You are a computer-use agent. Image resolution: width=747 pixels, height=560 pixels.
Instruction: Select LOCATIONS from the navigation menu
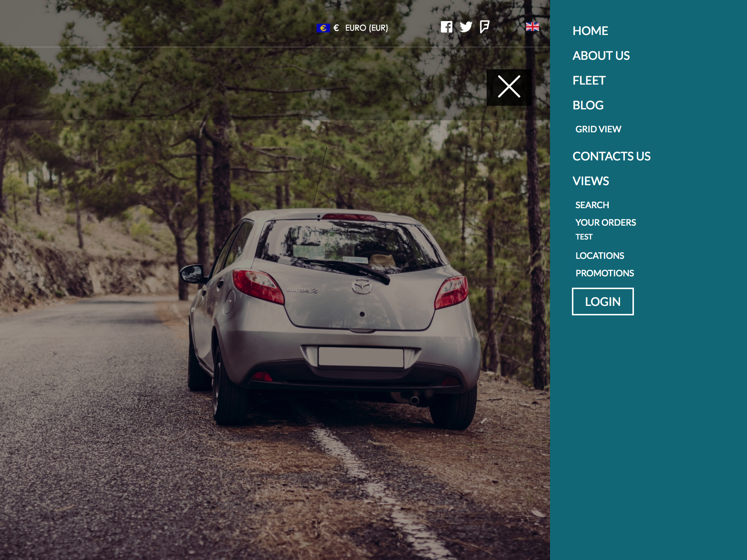point(600,255)
